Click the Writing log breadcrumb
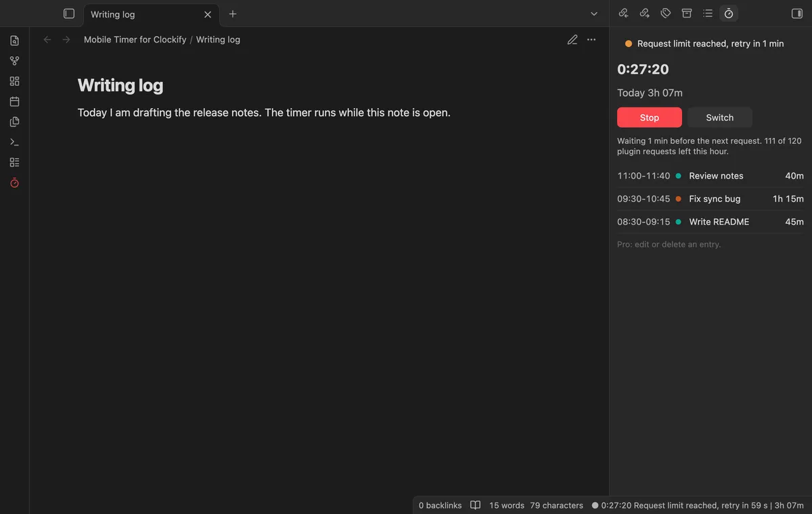 tap(218, 40)
